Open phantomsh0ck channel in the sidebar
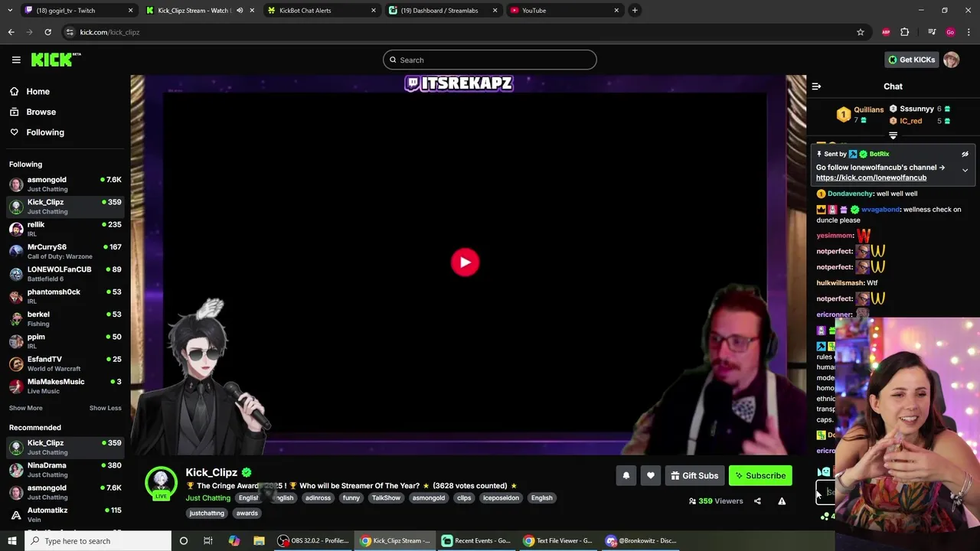This screenshot has height=551, width=980. pos(65,296)
